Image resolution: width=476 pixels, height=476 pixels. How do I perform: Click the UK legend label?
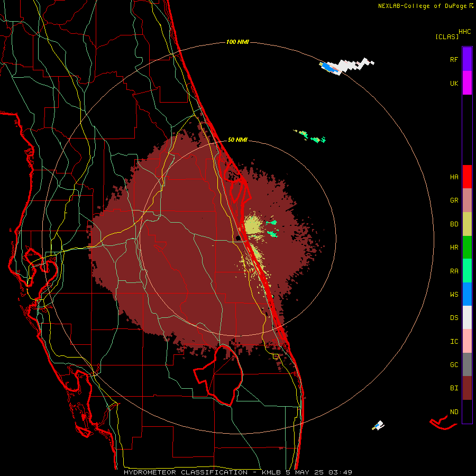point(454,83)
